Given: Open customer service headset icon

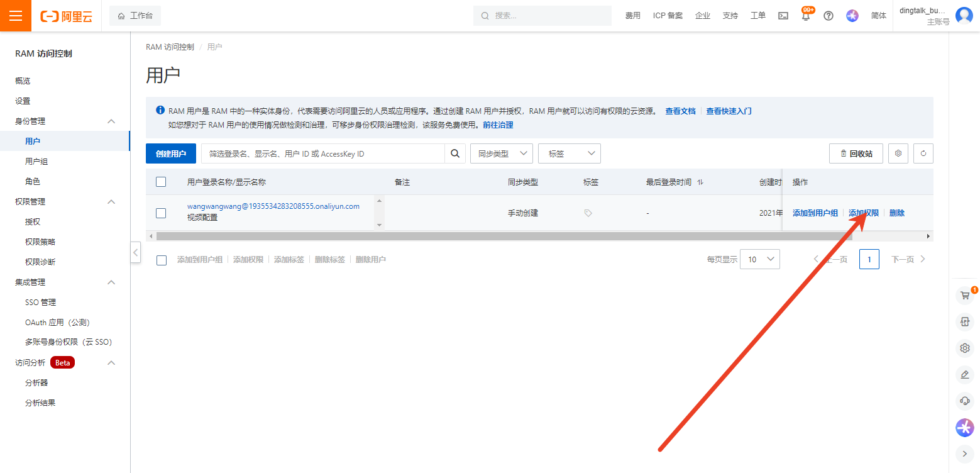Looking at the screenshot, I should [965, 401].
